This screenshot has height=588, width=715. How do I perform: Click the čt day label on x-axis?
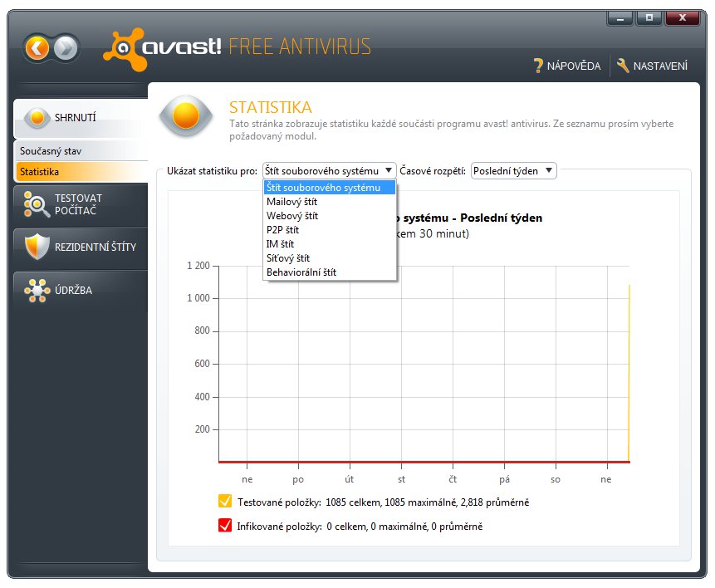coord(453,479)
